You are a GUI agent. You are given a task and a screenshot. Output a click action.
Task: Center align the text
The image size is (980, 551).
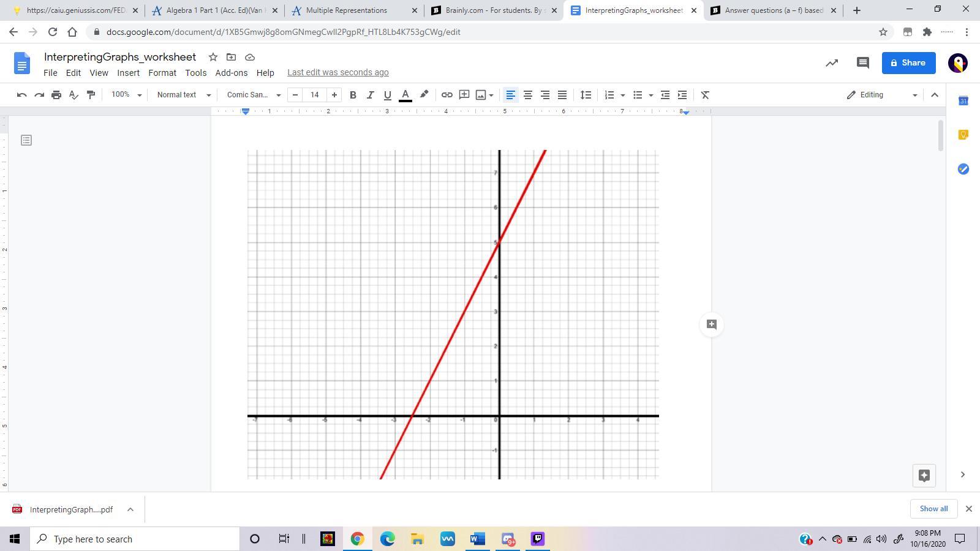click(527, 95)
